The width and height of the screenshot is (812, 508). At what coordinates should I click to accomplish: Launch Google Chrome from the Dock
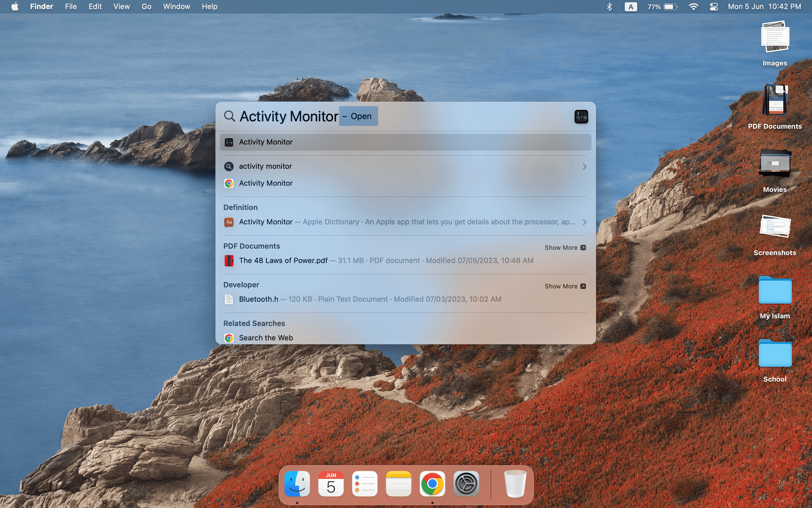coord(432,484)
